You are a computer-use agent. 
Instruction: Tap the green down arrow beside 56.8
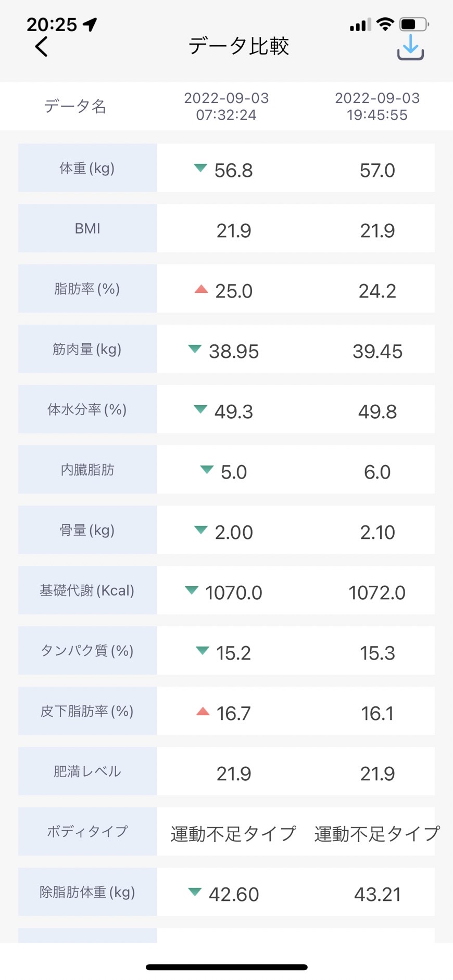200,167
